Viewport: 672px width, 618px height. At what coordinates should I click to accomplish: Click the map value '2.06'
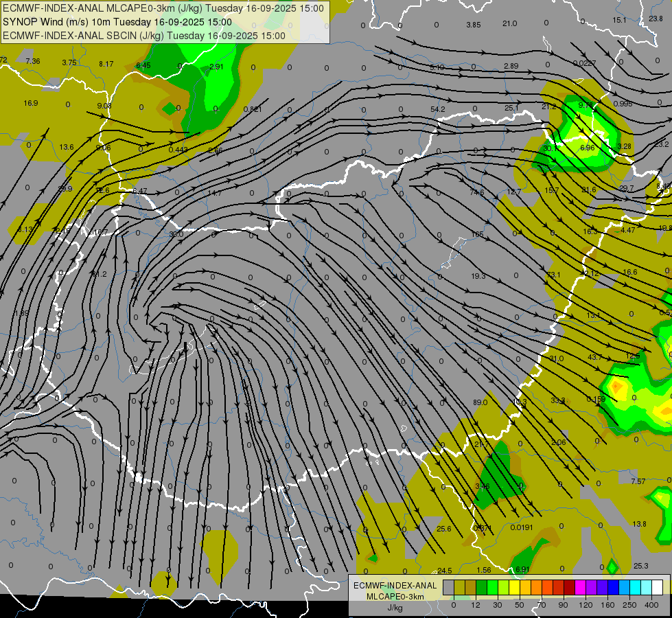(x=559, y=443)
